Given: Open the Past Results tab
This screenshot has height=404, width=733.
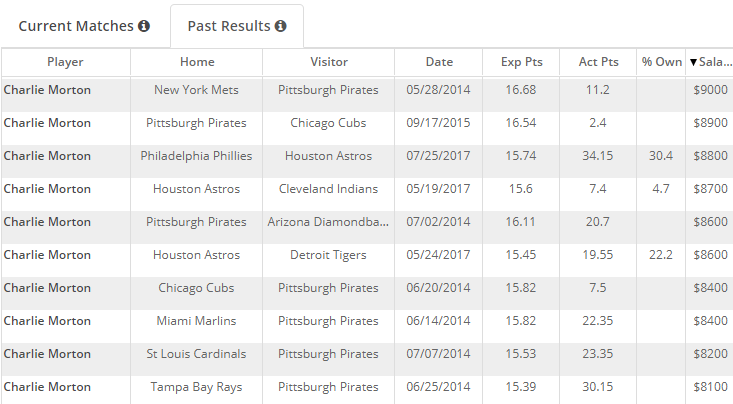Looking at the screenshot, I should (237, 26).
